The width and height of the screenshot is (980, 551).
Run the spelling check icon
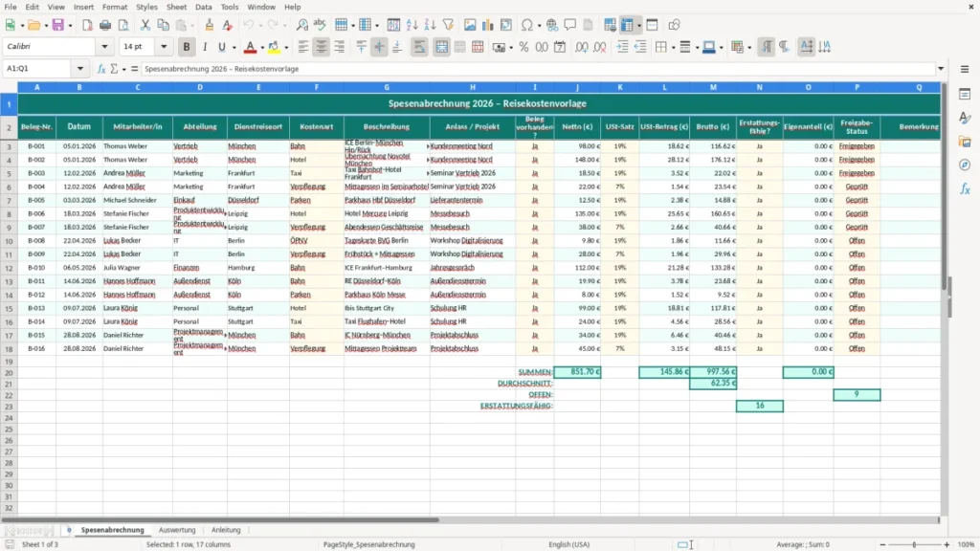[x=320, y=25]
